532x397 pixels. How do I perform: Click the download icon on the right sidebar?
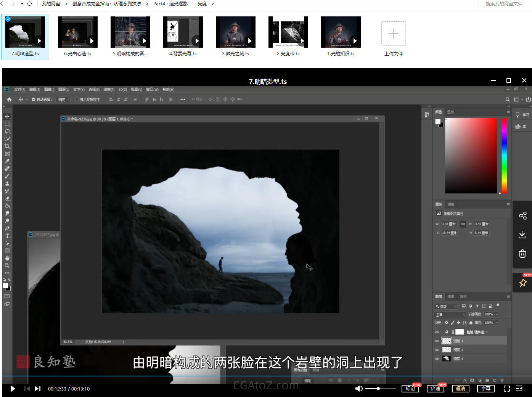pyautogui.click(x=522, y=235)
